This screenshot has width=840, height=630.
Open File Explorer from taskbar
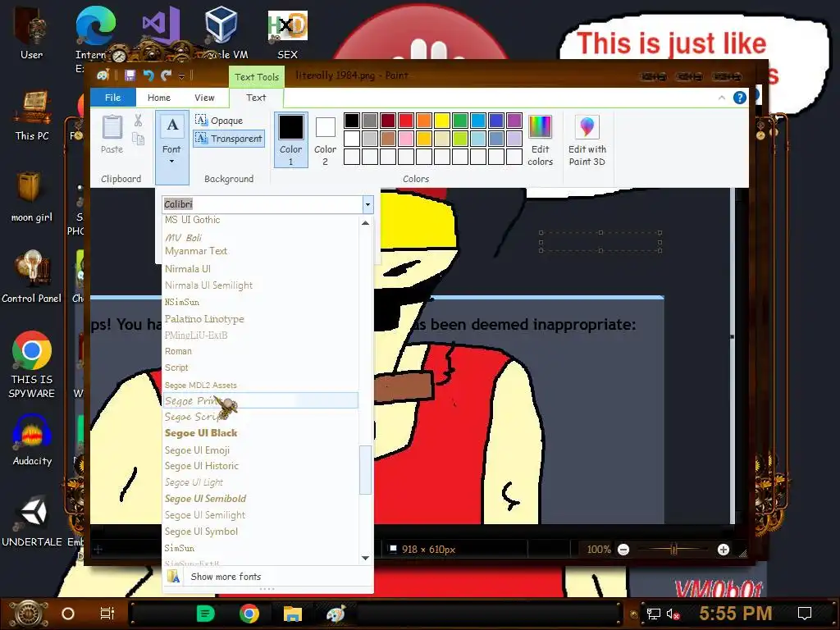tap(293, 614)
